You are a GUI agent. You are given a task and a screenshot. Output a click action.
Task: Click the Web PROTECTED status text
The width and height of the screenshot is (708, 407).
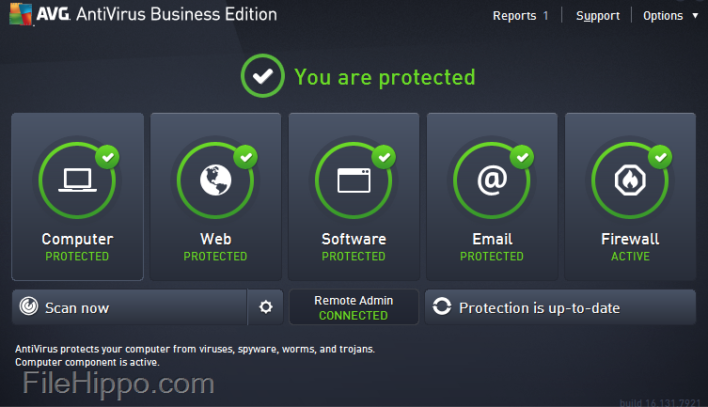(x=215, y=257)
